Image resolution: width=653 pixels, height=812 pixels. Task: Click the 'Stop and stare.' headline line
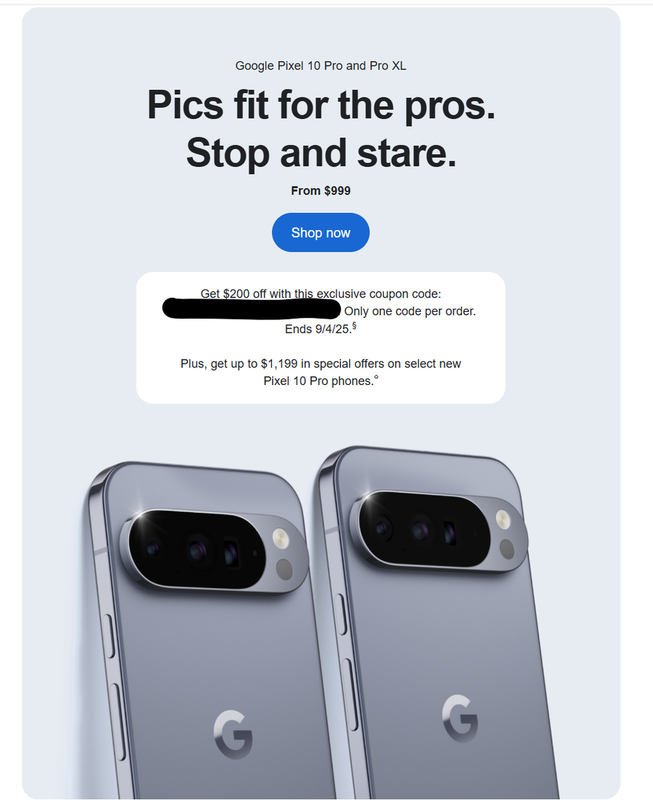point(321,153)
